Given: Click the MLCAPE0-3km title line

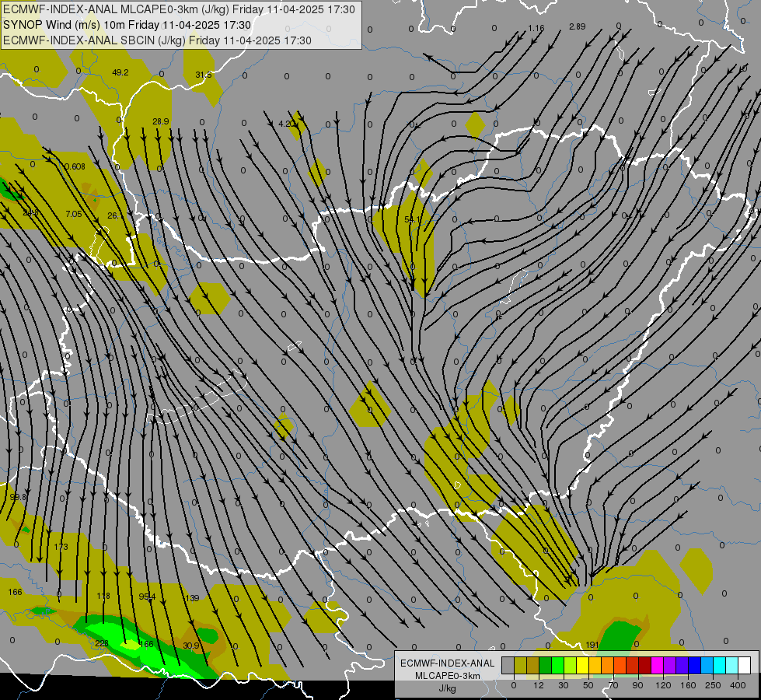Looking at the screenshot, I should click(179, 9).
